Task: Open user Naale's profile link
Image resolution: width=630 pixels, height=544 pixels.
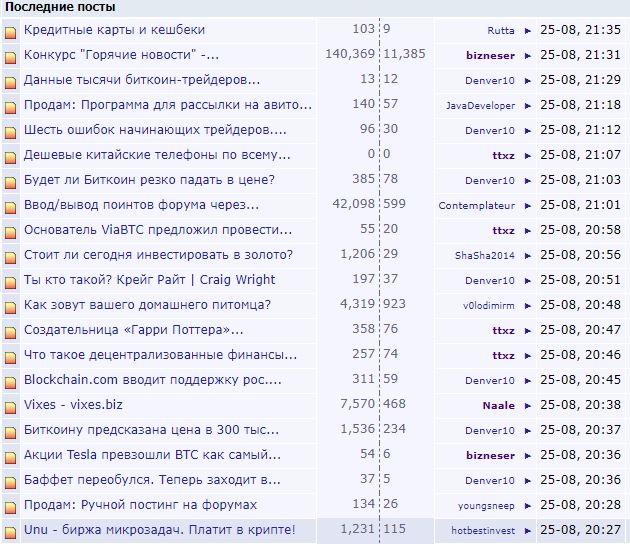Action: point(499,406)
